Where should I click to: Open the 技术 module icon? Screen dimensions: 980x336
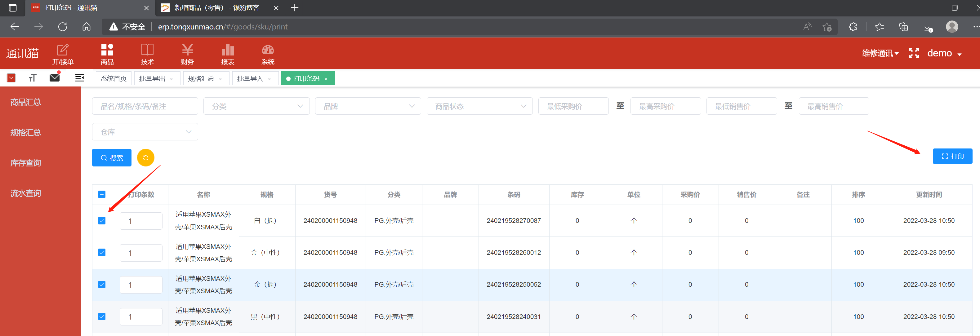[147, 54]
